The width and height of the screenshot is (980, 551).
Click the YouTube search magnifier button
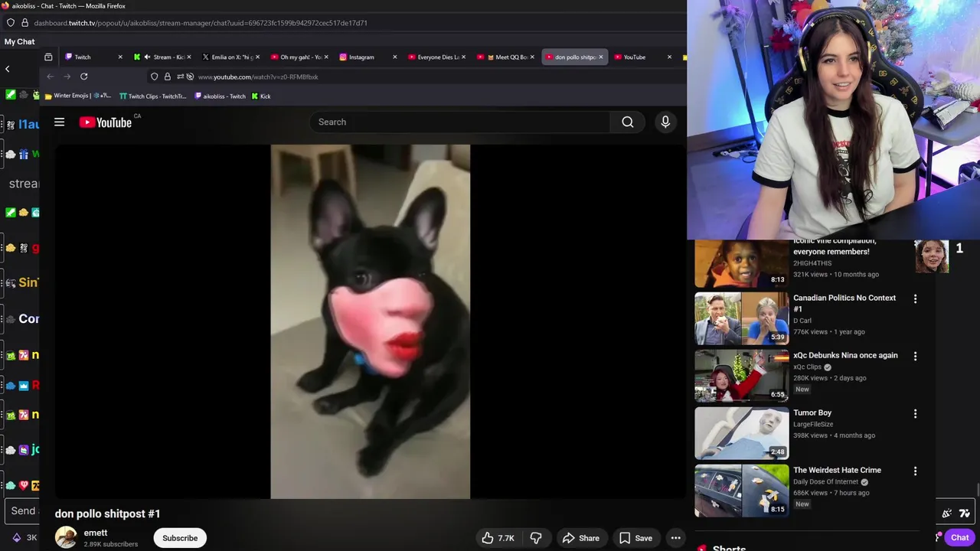(627, 122)
